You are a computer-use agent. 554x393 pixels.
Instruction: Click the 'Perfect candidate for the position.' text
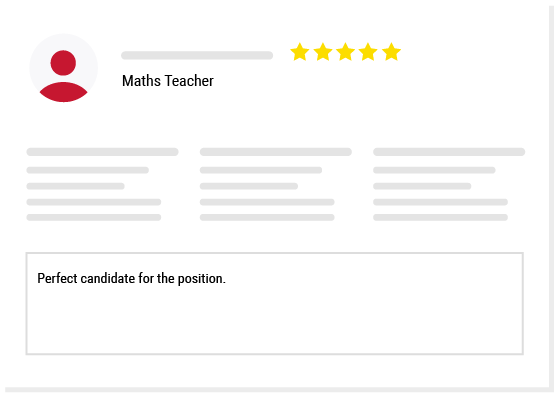coord(131,279)
